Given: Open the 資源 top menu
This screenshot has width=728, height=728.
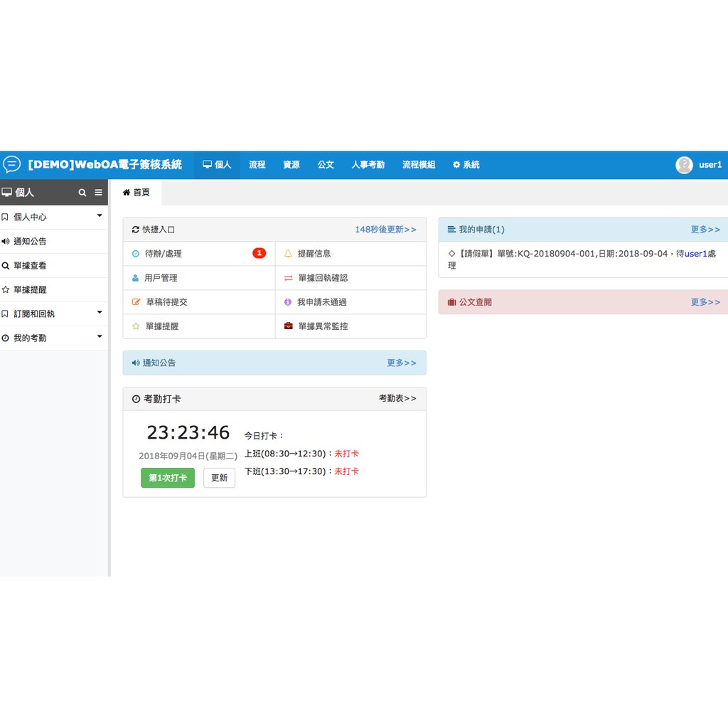Looking at the screenshot, I should click(291, 165).
